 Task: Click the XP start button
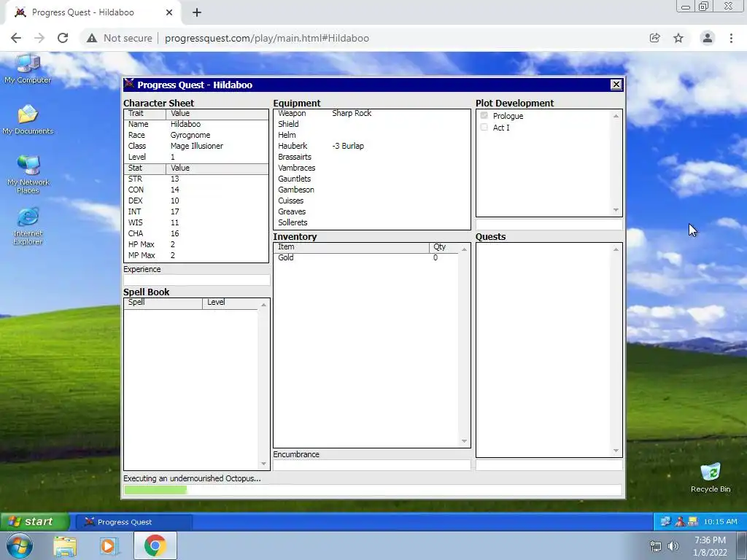pos(34,521)
